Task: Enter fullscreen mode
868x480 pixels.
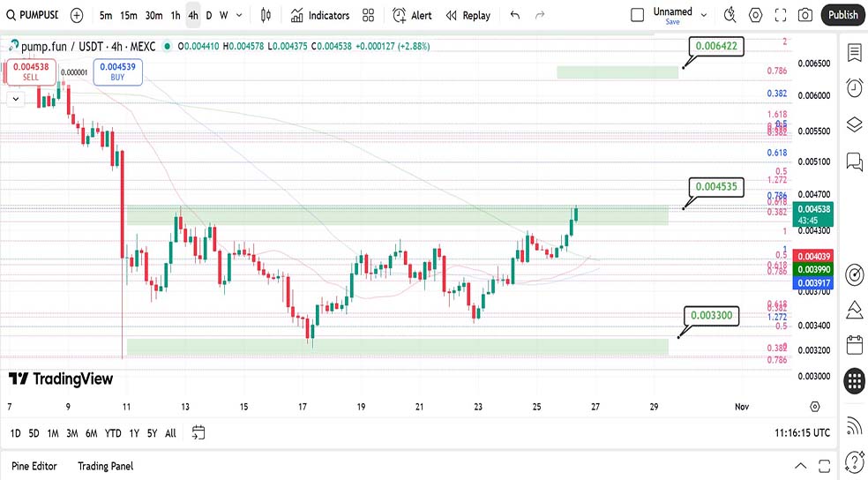Action: 781,15
